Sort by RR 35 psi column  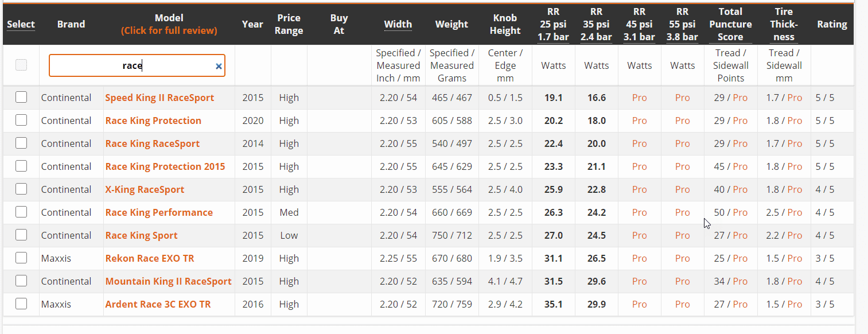tap(597, 24)
